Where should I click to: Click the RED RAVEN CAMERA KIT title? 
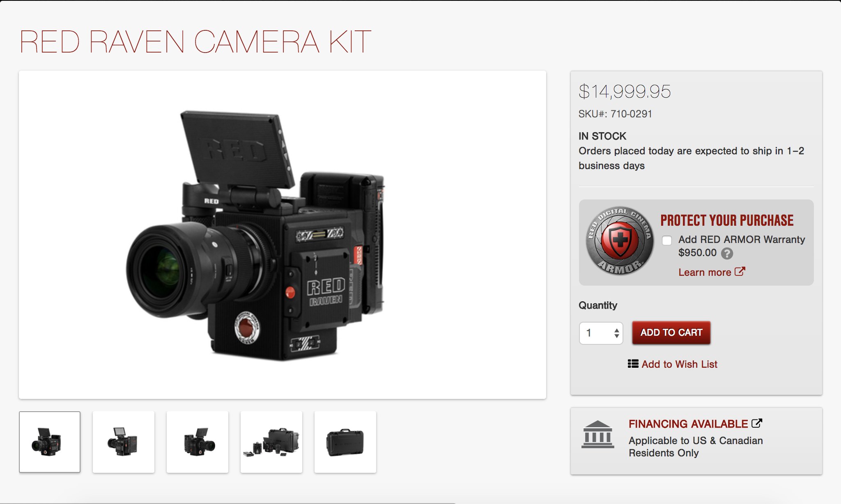(x=195, y=42)
